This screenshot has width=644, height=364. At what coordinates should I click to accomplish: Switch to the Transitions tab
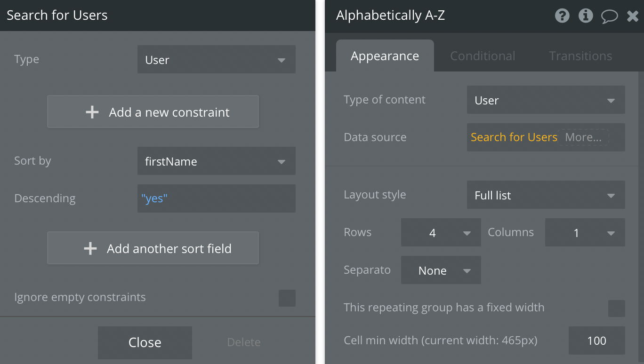(580, 56)
